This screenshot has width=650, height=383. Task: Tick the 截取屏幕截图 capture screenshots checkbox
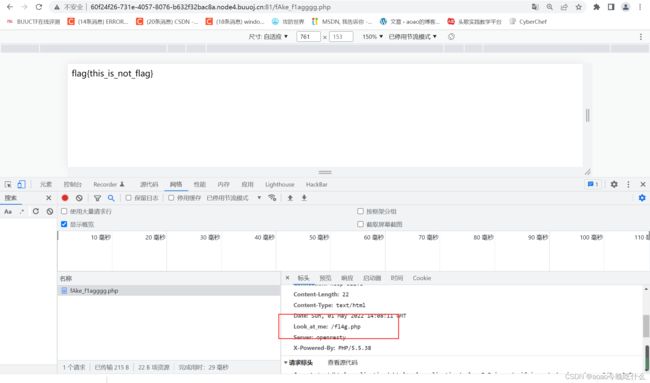click(360, 224)
